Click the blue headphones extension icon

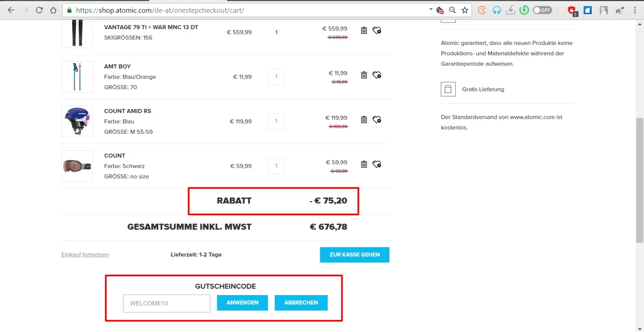tap(496, 10)
